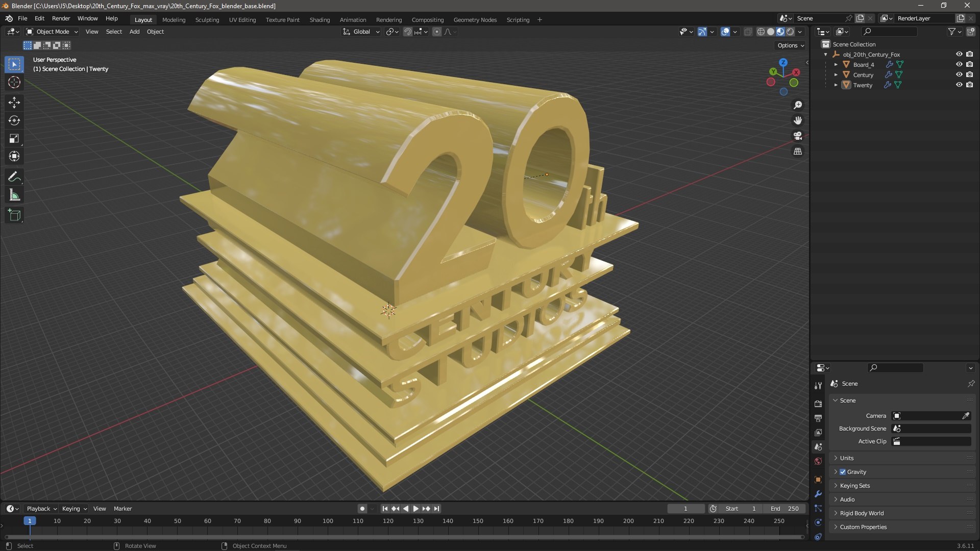The width and height of the screenshot is (980, 551).
Task: Switch to the Geometry Nodes workspace tab
Action: tap(475, 20)
